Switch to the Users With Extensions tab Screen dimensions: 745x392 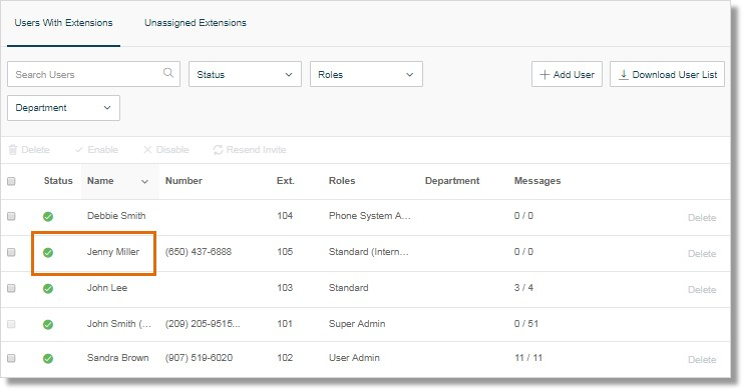[x=63, y=23]
